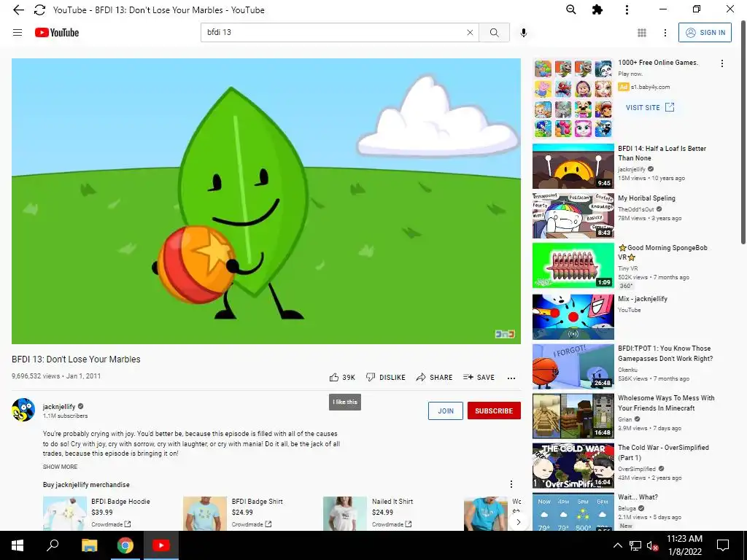Viewport: 747px width, 560px height.
Task: Open BFDI 14 Half a Loaf thumbnail
Action: [x=573, y=166]
